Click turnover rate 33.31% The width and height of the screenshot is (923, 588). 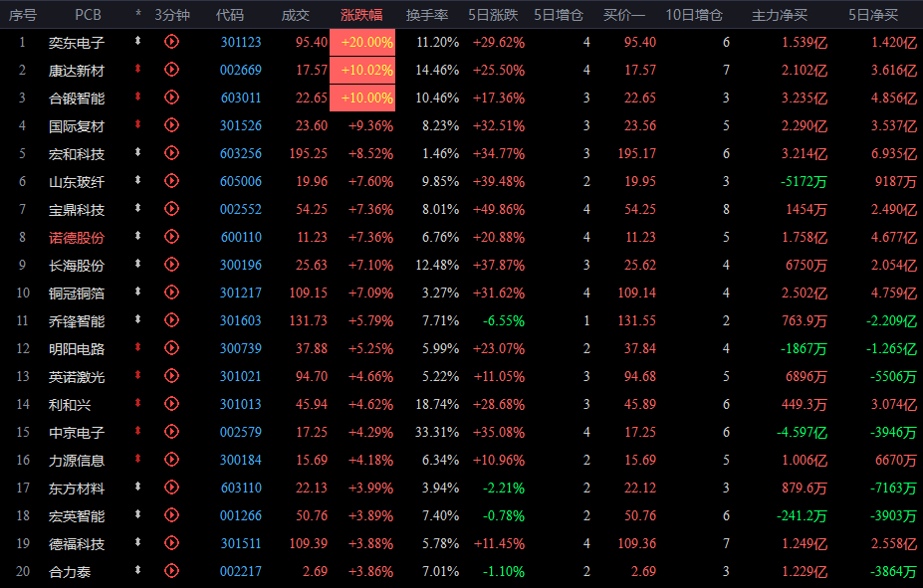(437, 432)
